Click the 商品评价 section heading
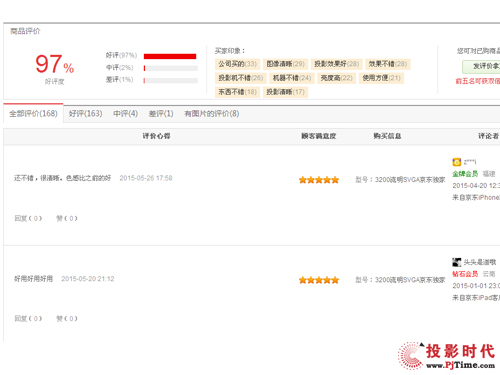This screenshot has width=500, height=375. coord(25,31)
